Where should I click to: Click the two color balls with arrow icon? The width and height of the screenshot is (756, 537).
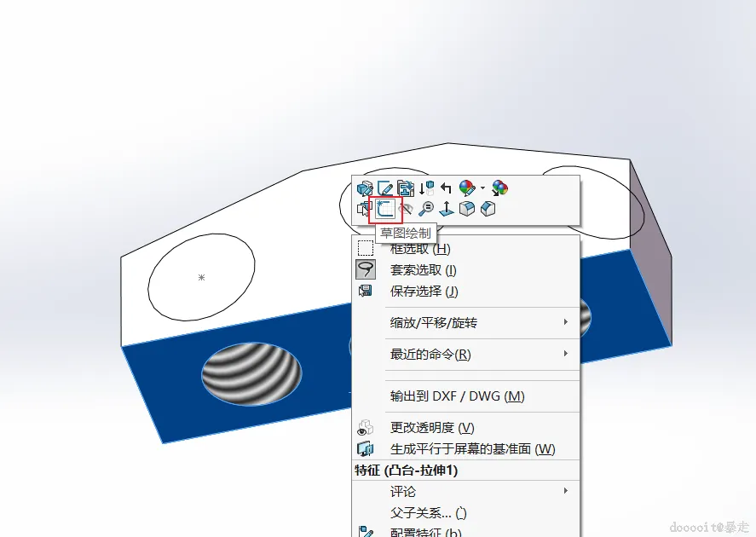(x=499, y=188)
